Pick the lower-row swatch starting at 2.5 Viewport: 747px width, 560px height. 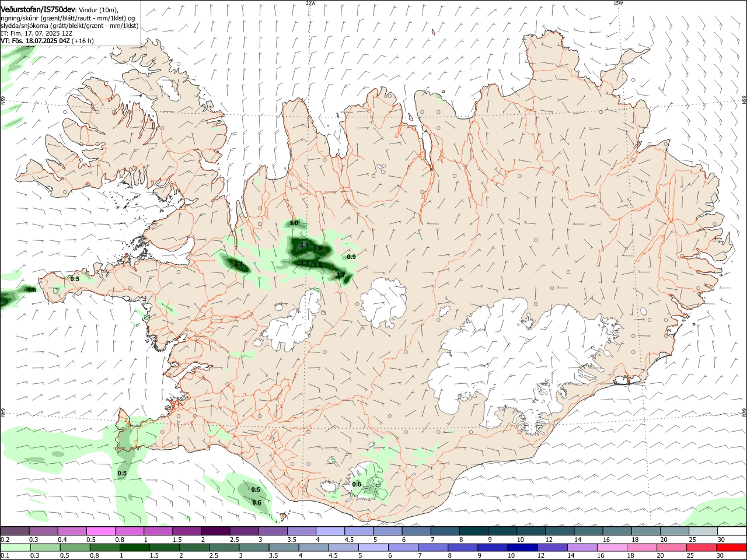pyautogui.click(x=224, y=547)
